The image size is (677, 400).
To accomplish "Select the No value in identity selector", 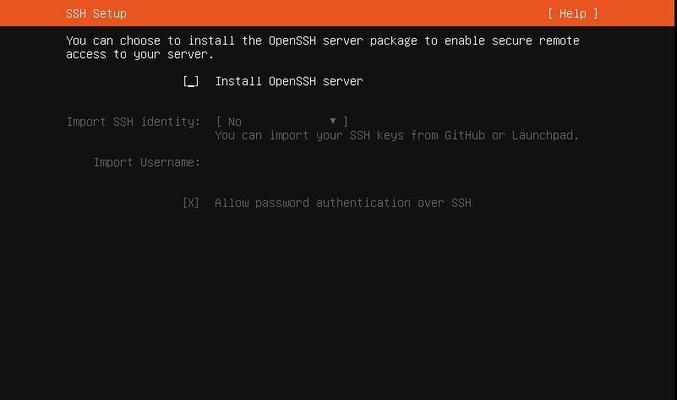I will pyautogui.click(x=235, y=122).
